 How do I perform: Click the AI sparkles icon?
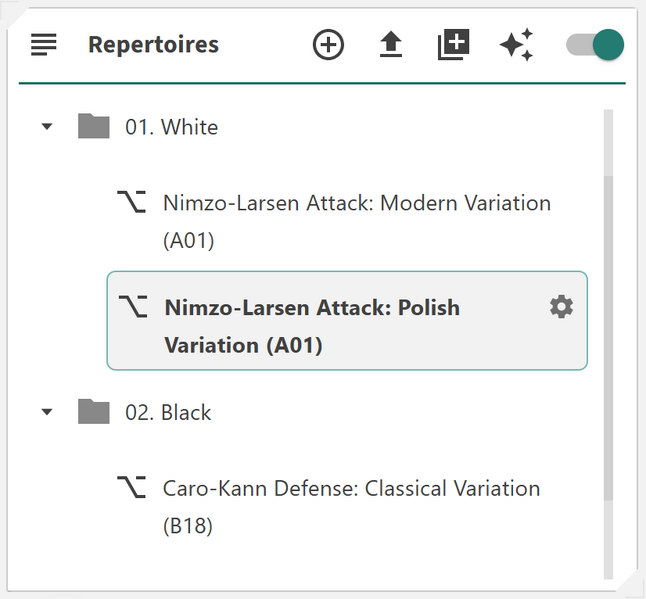tap(516, 45)
